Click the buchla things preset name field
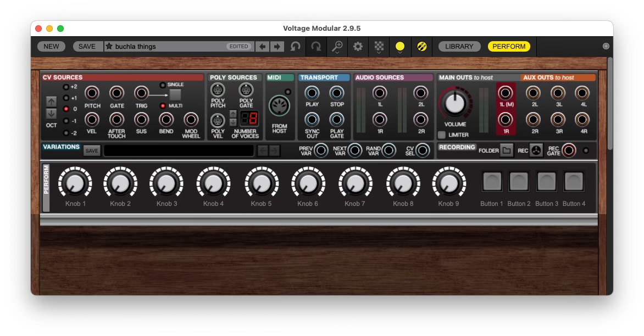The height and width of the screenshot is (336, 644). coord(180,46)
